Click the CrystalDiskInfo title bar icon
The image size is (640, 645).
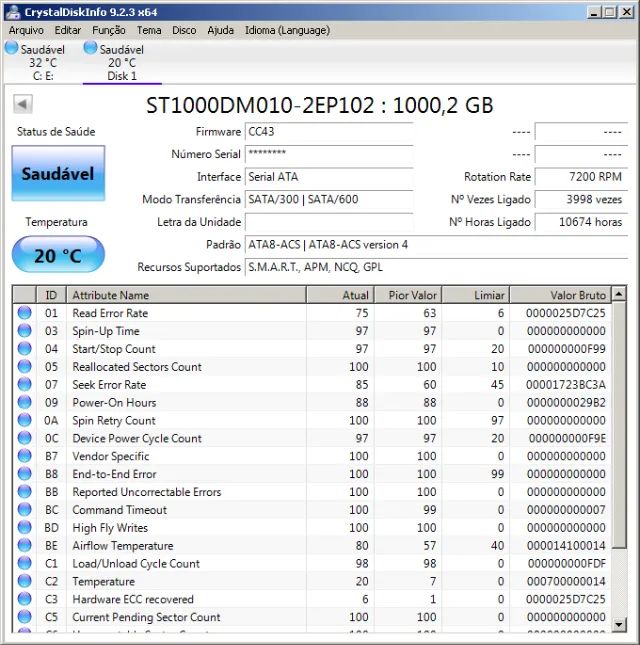(13, 12)
